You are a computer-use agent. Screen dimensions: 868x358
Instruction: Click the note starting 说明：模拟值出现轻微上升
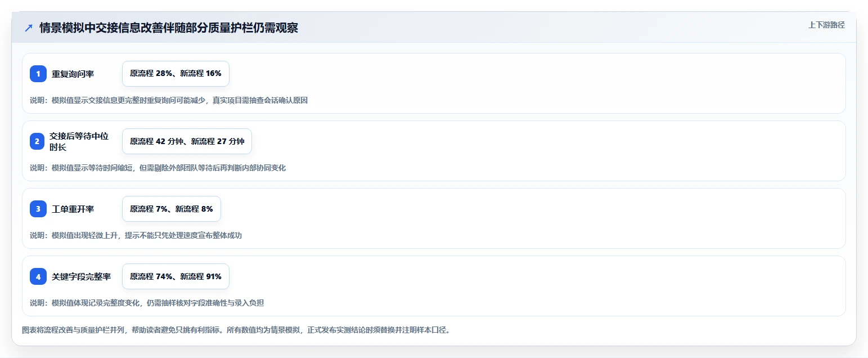[136, 235]
